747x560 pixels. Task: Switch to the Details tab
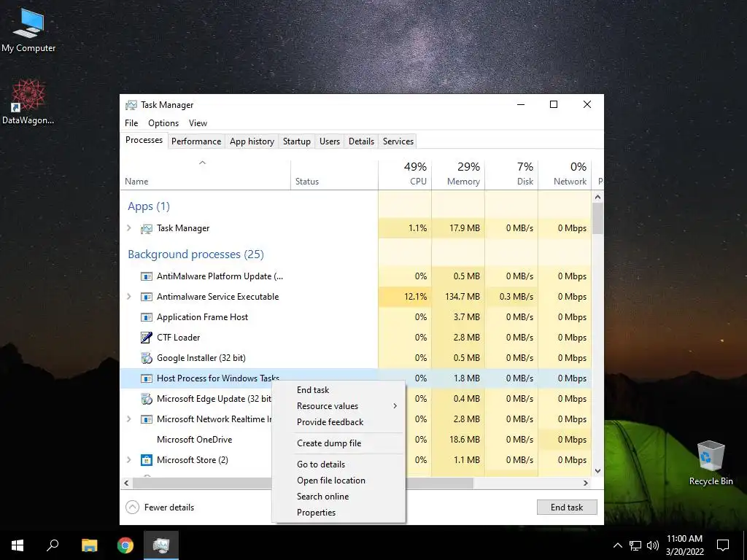pyautogui.click(x=361, y=141)
